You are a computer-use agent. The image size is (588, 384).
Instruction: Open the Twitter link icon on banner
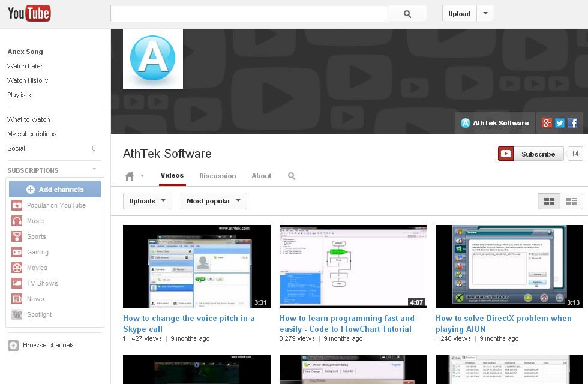point(559,122)
